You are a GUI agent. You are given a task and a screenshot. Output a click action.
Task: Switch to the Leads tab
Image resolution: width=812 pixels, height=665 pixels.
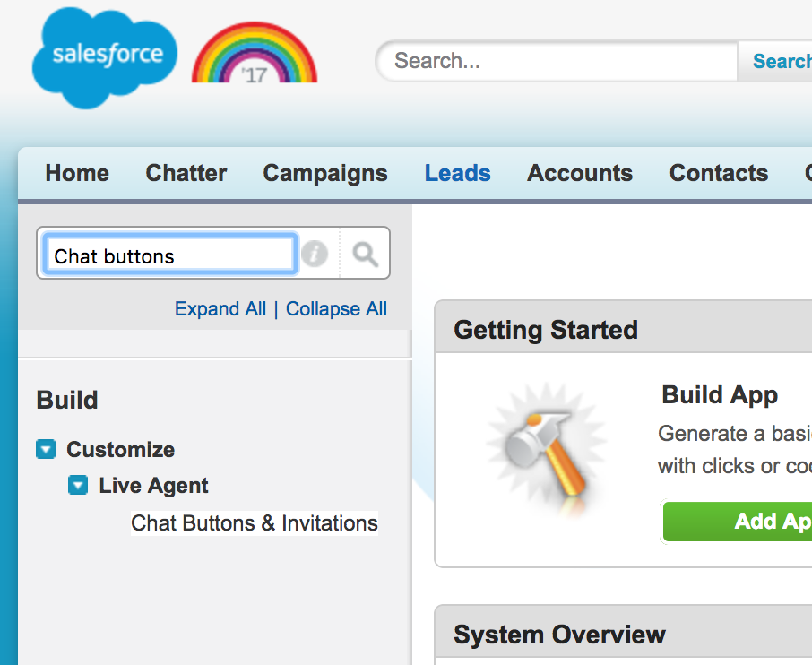[457, 173]
